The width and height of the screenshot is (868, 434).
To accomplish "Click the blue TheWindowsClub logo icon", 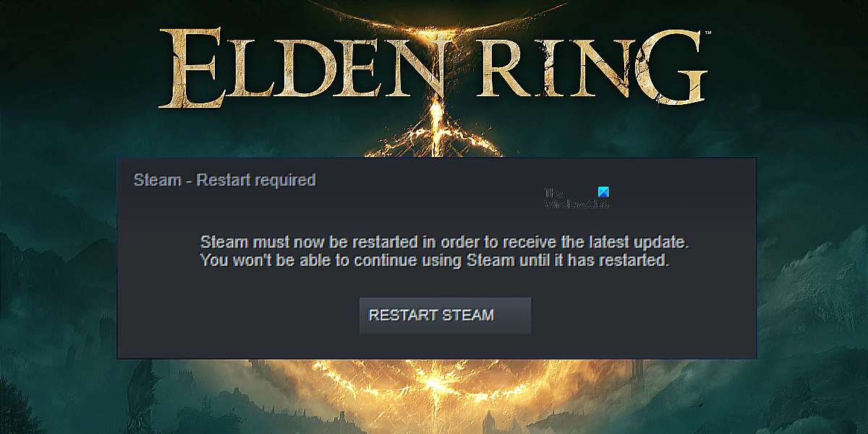I will pyautogui.click(x=605, y=192).
